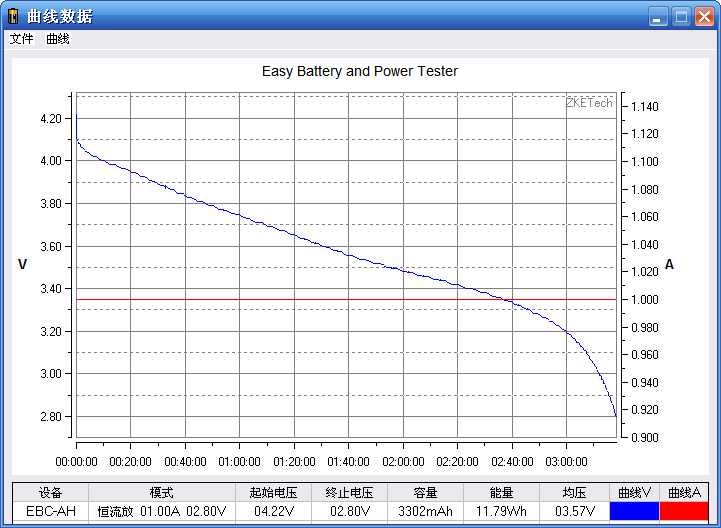Viewport: 721px width, 528px height.
Task: Click the 1.000 current axis label
Action: [x=645, y=299]
